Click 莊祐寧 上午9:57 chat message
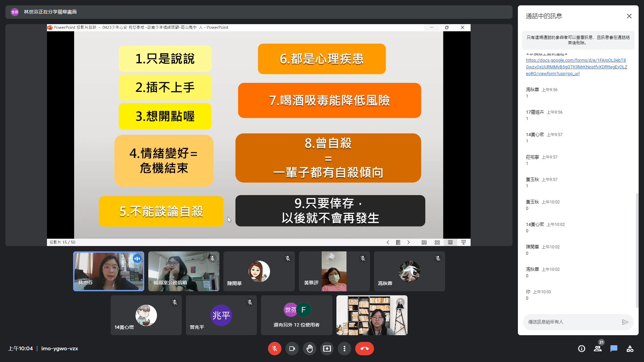 [542, 160]
